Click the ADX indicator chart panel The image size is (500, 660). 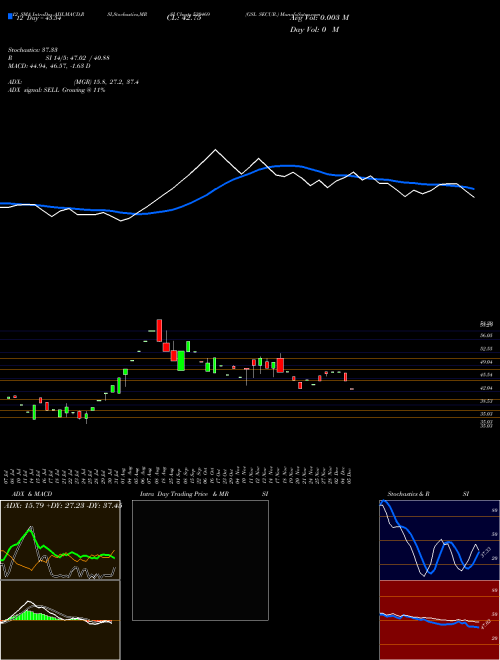(x=60, y=540)
